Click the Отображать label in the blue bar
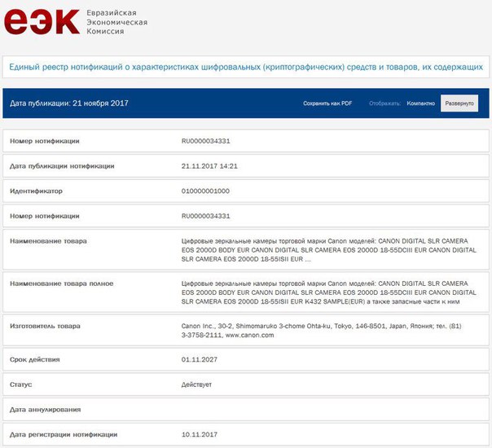This screenshot has height=448, width=492. pyautogui.click(x=384, y=103)
